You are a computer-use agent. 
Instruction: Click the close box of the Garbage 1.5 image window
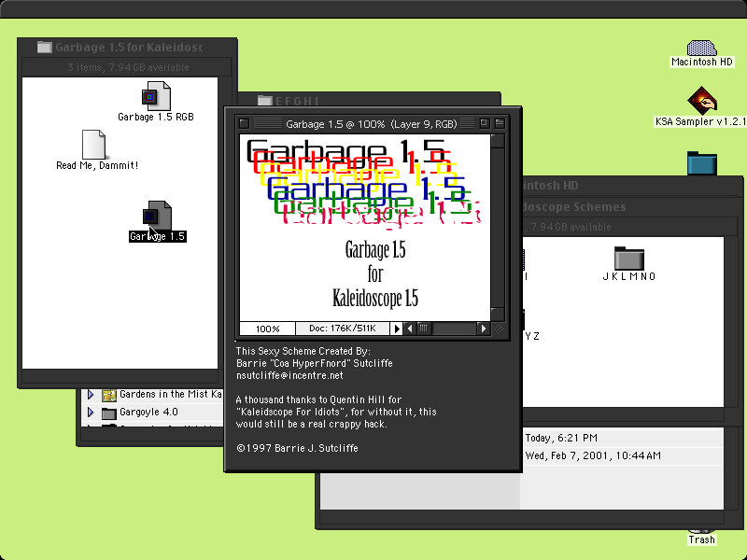coord(244,124)
